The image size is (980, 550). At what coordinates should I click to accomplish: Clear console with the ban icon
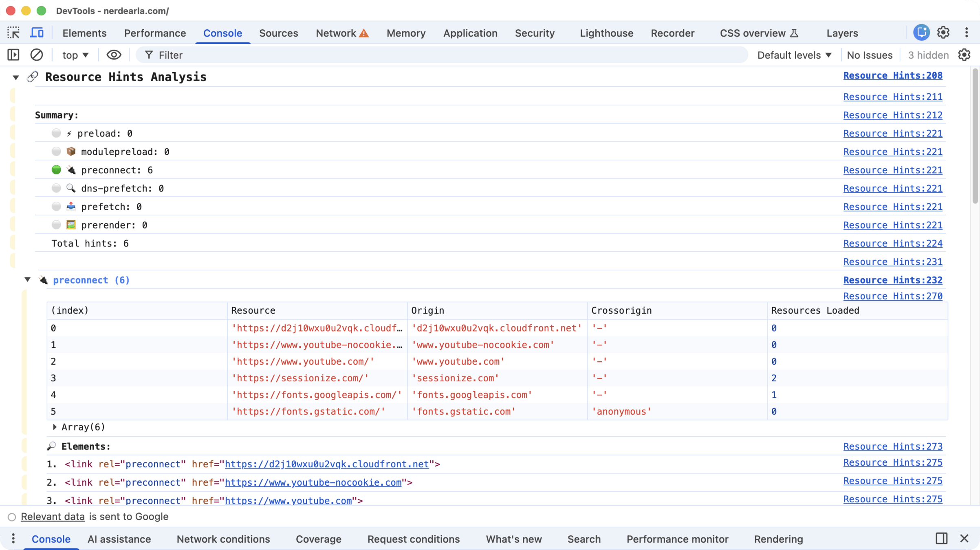point(37,55)
